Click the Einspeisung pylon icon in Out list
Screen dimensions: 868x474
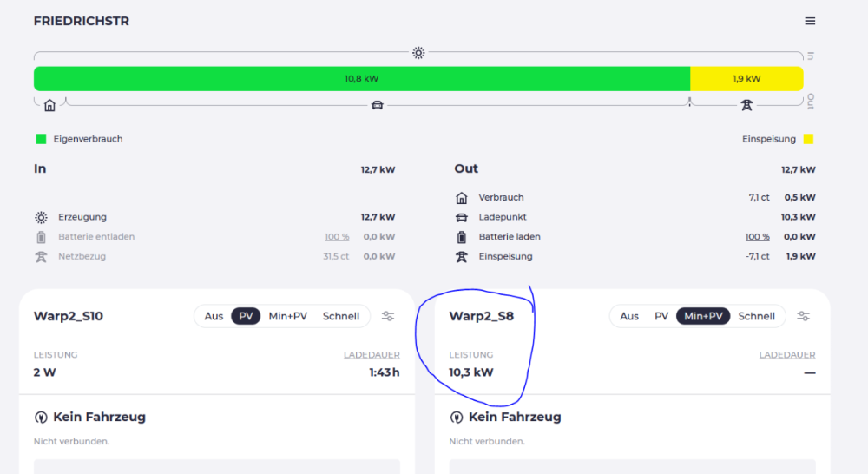tap(462, 257)
